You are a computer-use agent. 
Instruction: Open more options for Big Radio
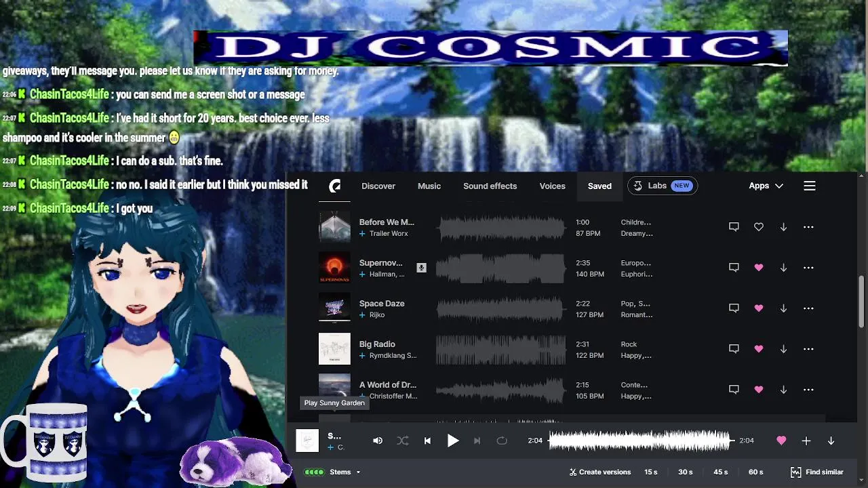pos(808,349)
